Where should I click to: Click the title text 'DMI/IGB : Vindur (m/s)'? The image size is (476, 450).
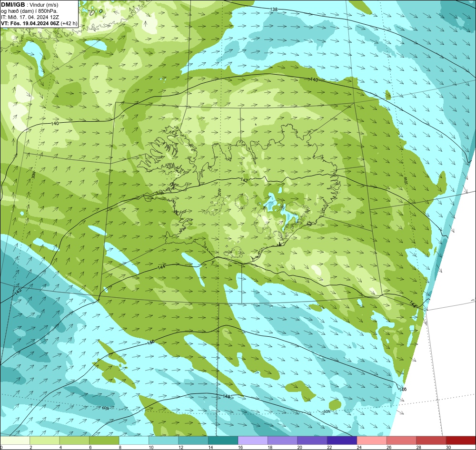tap(30, 5)
